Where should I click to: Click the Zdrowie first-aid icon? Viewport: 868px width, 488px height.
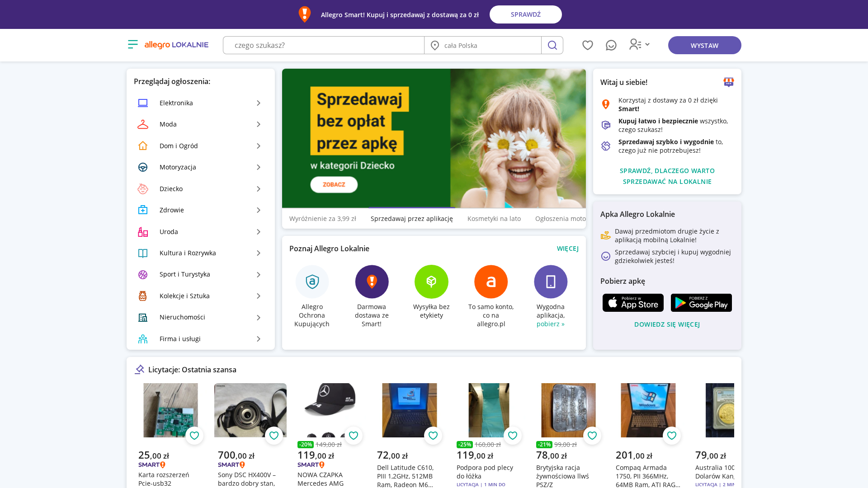tap(143, 210)
